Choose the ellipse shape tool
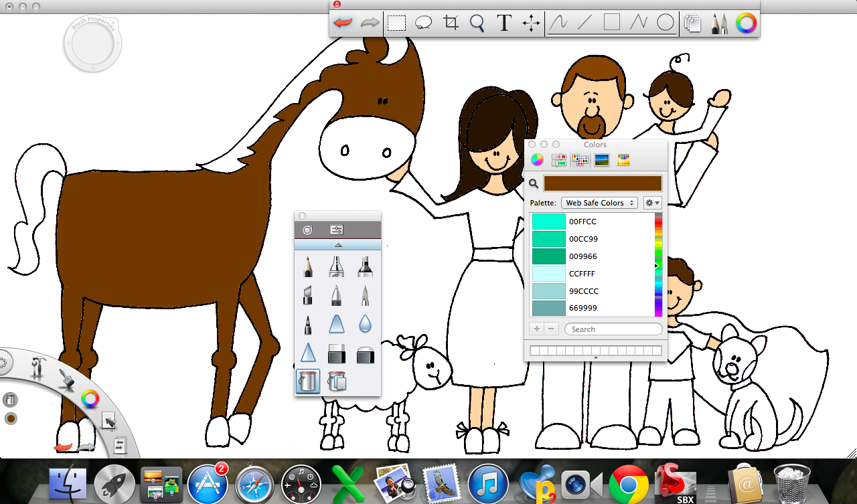The image size is (857, 504). click(x=665, y=23)
